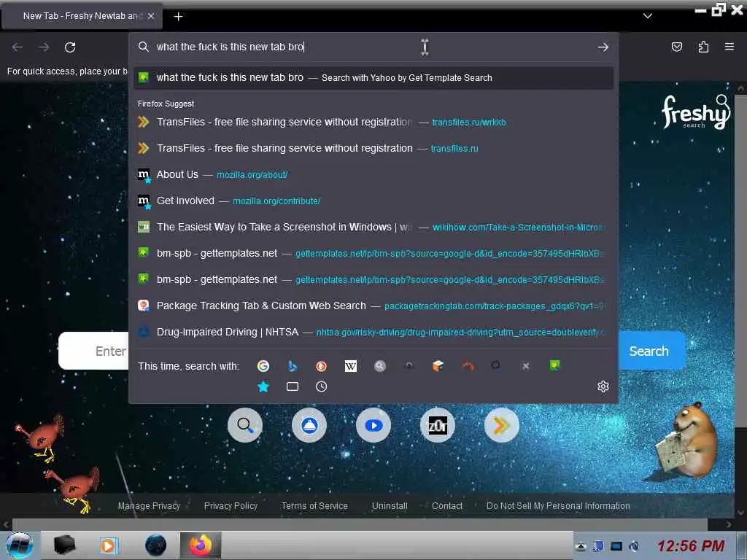Image resolution: width=747 pixels, height=560 pixels.
Task: Click the 12:56 PM clock
Action: pos(691,545)
